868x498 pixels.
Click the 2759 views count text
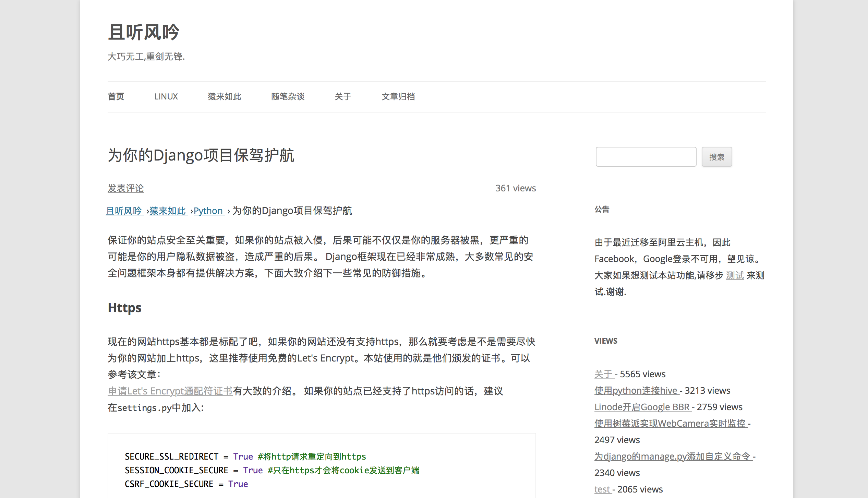pyautogui.click(x=720, y=407)
